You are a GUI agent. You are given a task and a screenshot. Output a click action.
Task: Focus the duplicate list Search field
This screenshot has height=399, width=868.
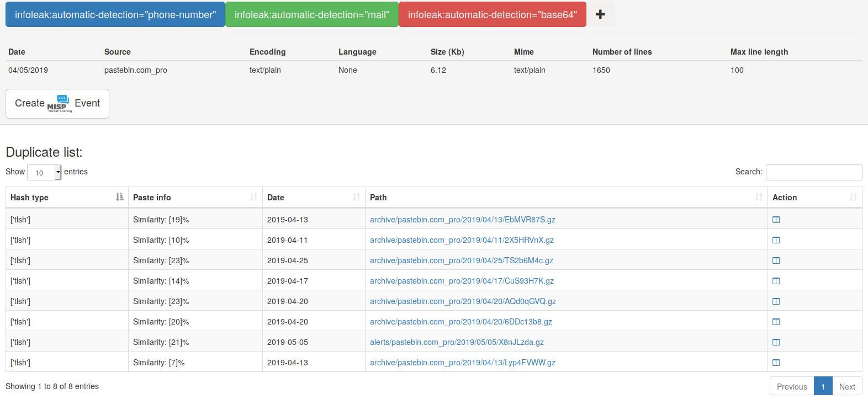813,172
